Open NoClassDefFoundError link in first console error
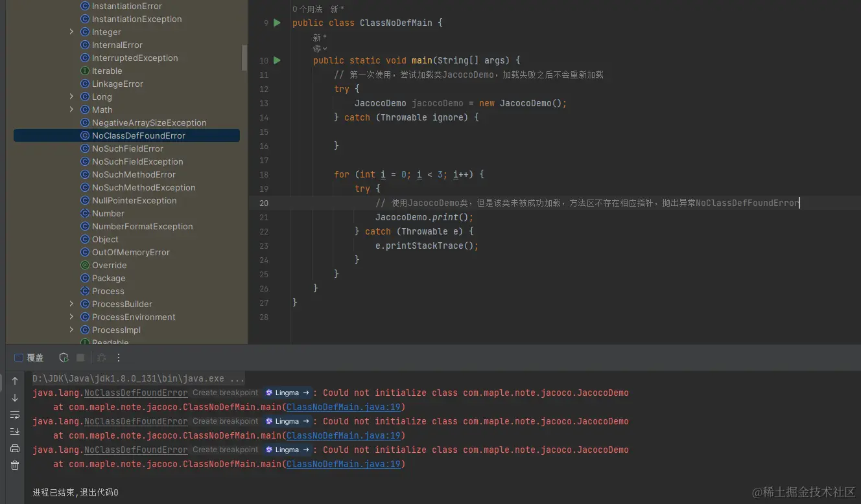The width and height of the screenshot is (861, 504). [136, 393]
